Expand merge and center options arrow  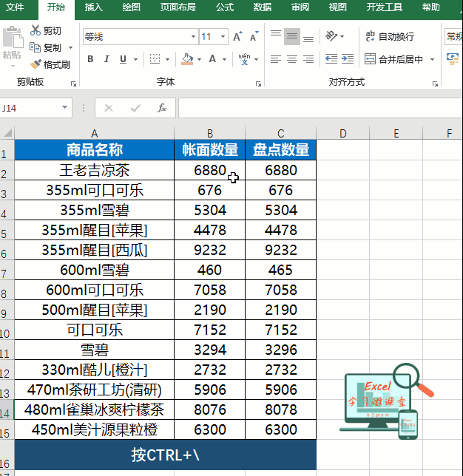[x=433, y=59]
